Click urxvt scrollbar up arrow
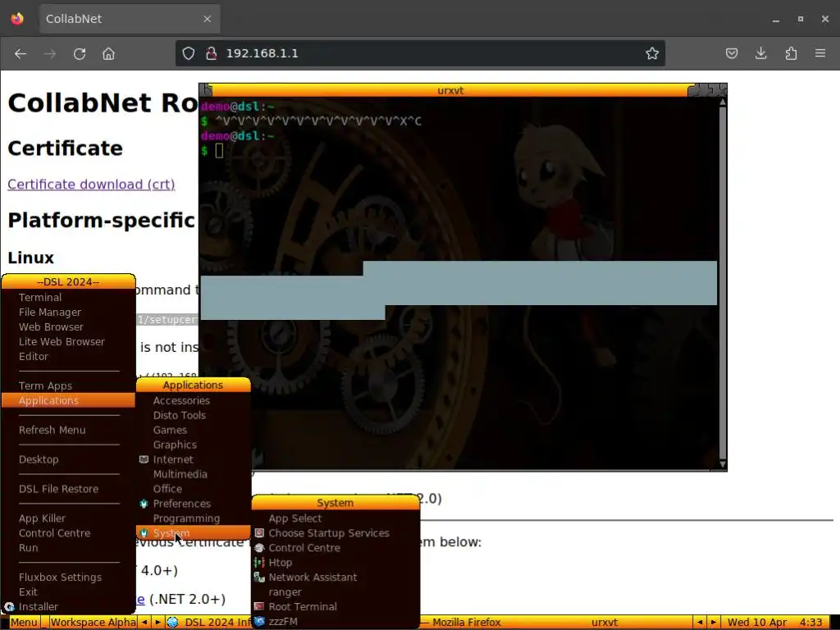Image resolution: width=840 pixels, height=630 pixels. (723, 102)
